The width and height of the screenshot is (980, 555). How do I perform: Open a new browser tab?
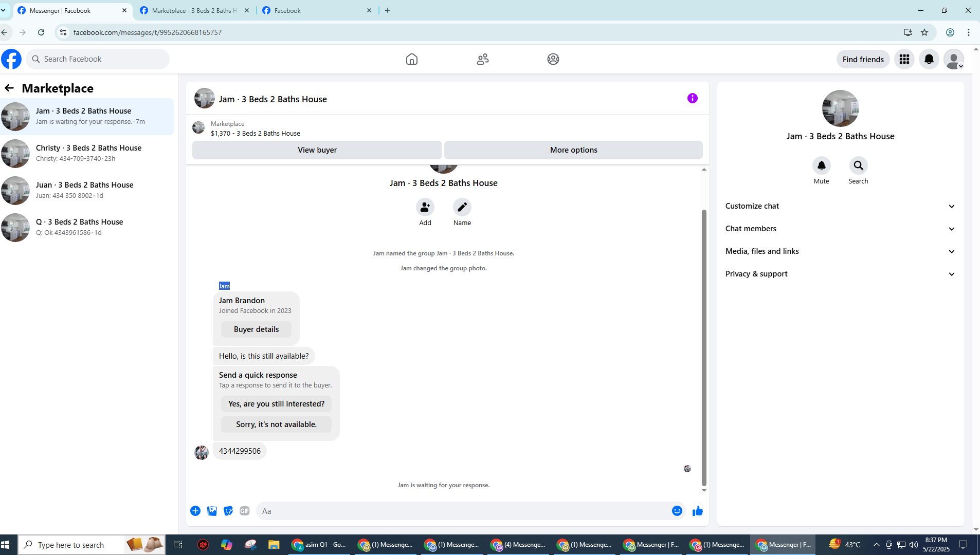pos(388,10)
